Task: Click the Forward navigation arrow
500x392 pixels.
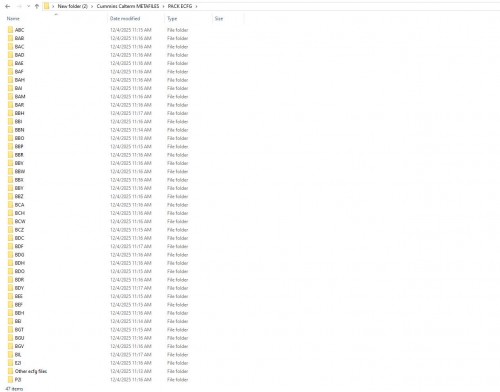Action: pos(19,6)
